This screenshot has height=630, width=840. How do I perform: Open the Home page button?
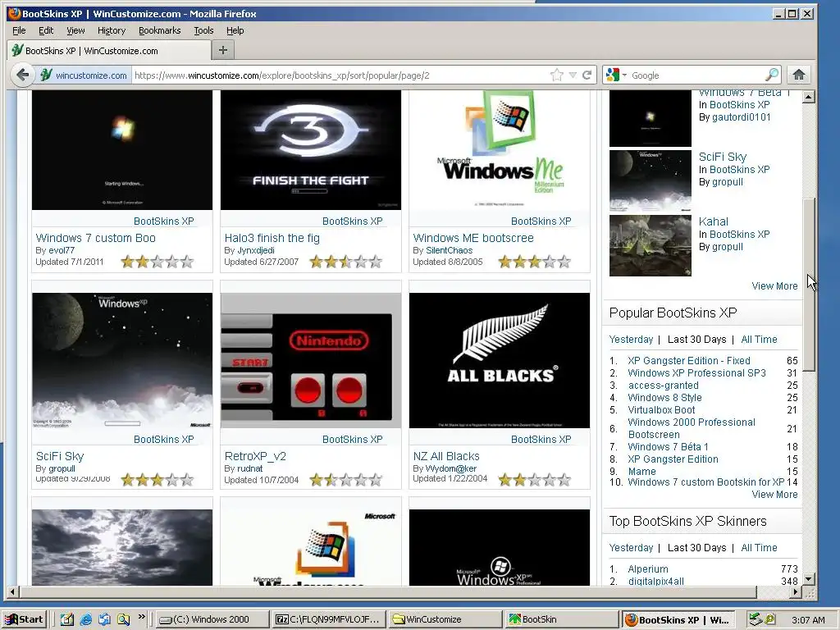click(x=799, y=75)
